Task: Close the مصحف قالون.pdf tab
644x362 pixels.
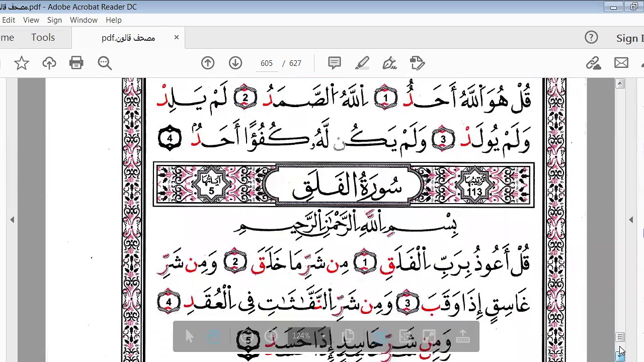Action: (177, 37)
